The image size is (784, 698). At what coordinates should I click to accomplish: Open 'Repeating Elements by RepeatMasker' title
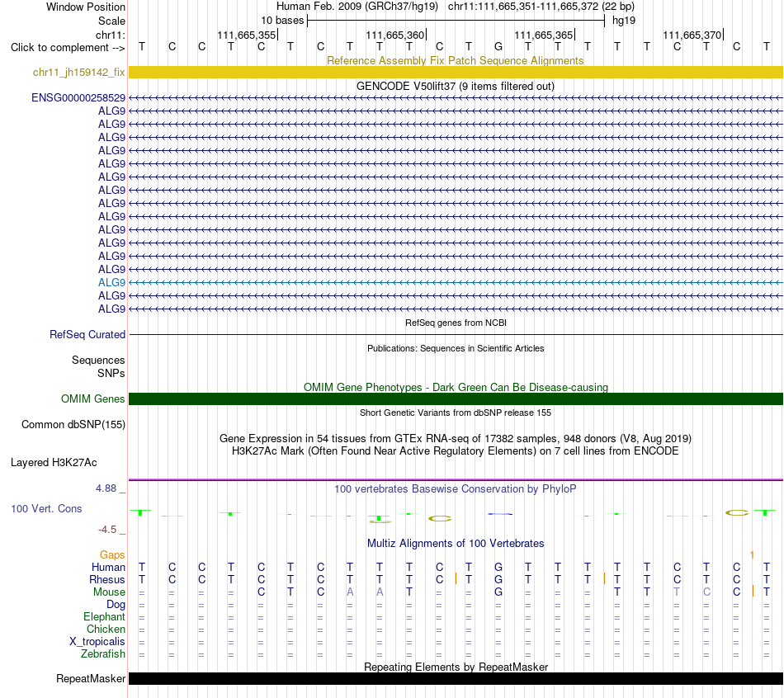click(456, 667)
